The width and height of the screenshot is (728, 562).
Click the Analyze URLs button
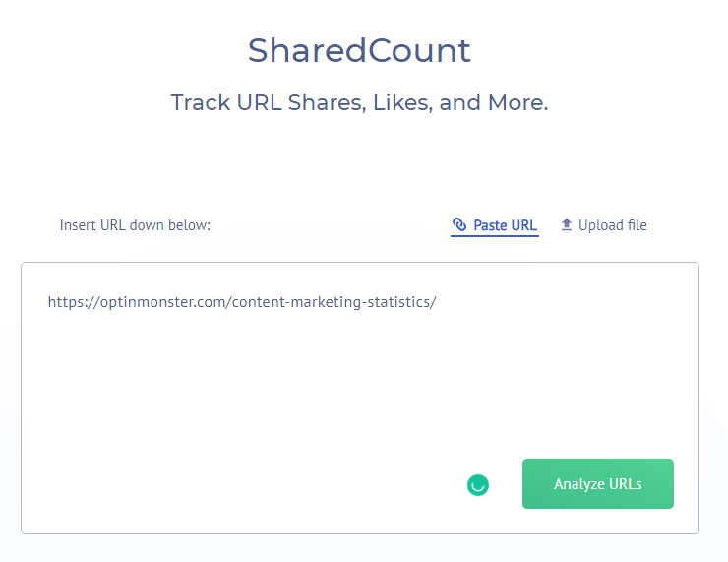[597, 483]
